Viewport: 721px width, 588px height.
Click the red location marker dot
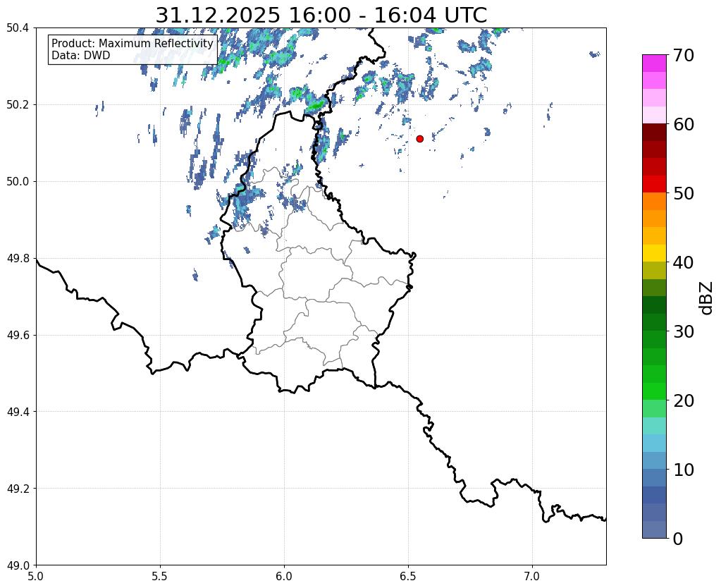click(x=419, y=139)
